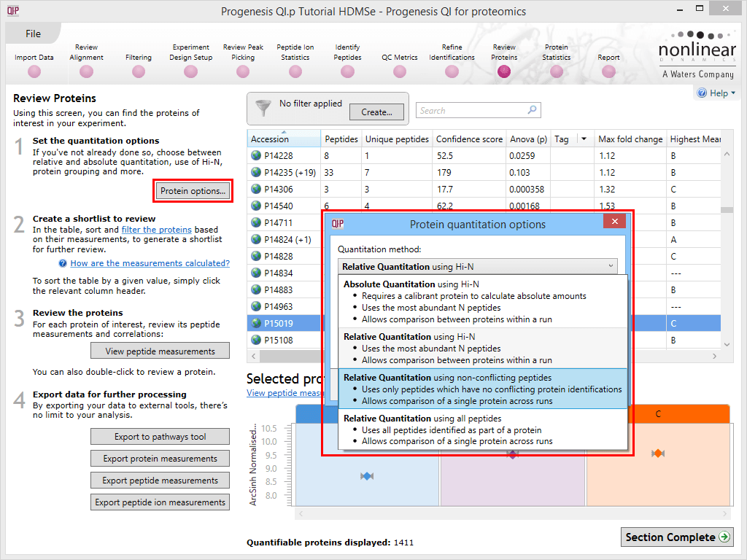Expand the Help dropdown arrow
This screenshot has height=560, width=747.
pyautogui.click(x=732, y=93)
